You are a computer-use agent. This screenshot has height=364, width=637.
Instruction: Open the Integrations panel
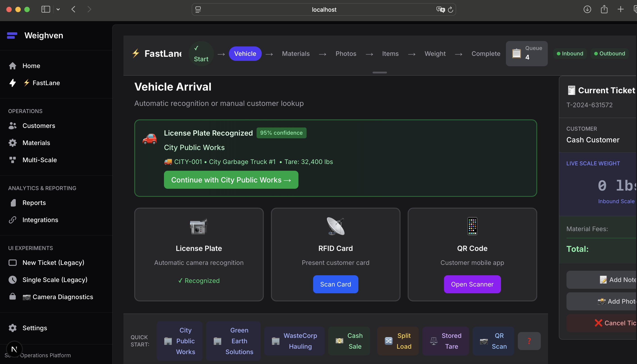(41, 220)
